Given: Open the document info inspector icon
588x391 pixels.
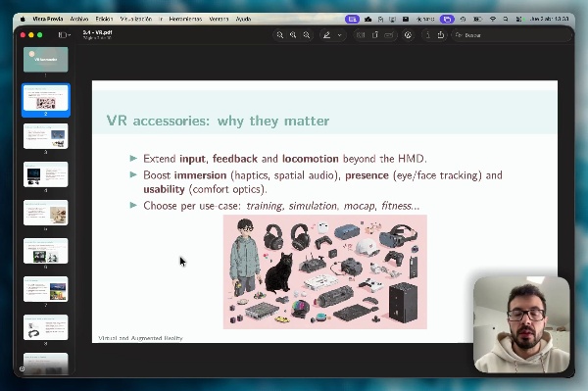Looking at the screenshot, I should (x=427, y=35).
